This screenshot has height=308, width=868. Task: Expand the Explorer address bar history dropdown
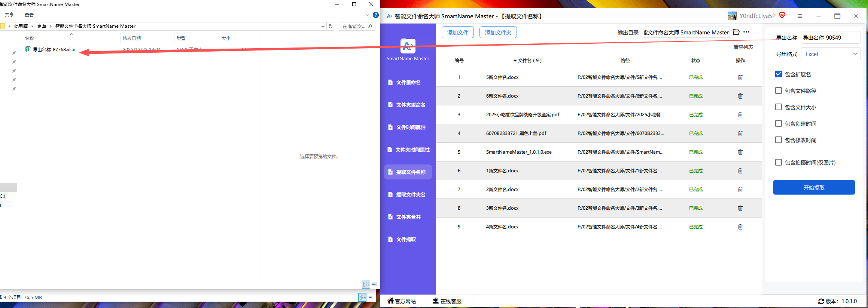323,26
